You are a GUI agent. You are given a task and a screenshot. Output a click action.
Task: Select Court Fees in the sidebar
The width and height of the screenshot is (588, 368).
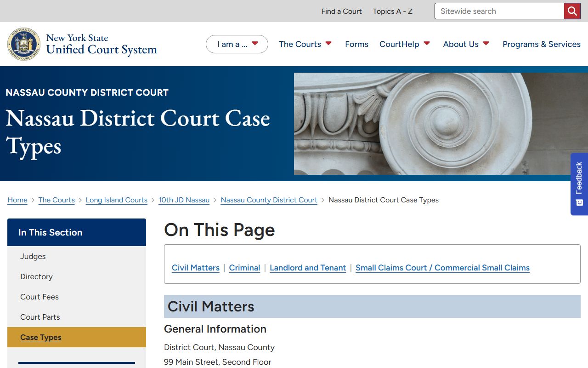coord(77,297)
